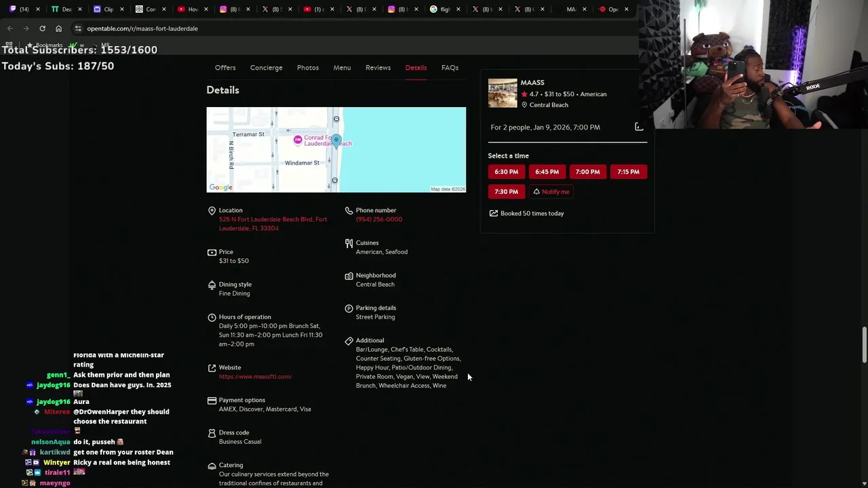
Task: Click the 'Business Casual' dress code text
Action: (x=240, y=442)
